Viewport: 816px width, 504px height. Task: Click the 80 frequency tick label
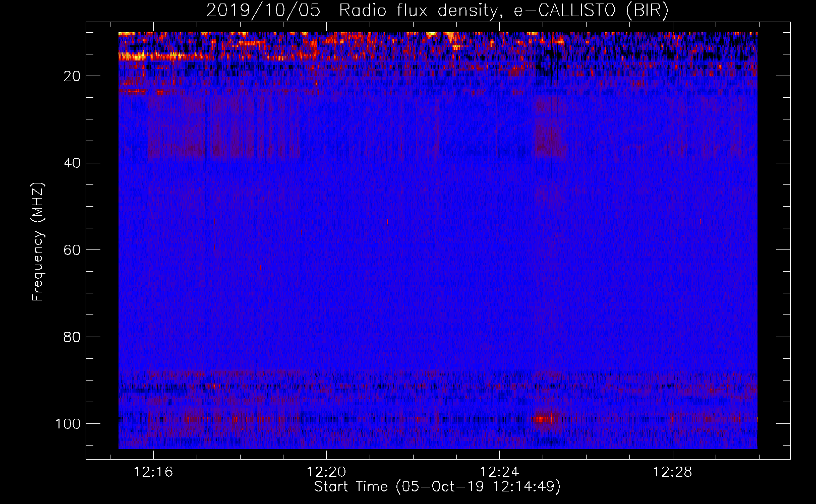tap(72, 337)
